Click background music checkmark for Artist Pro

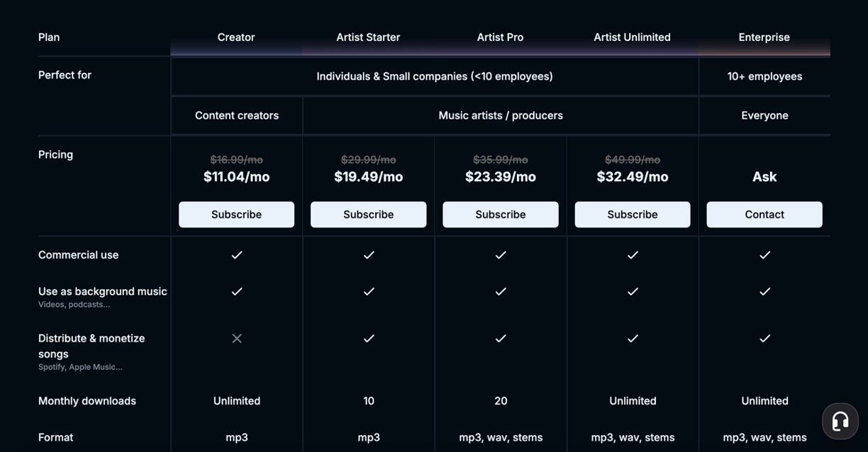[x=501, y=291]
